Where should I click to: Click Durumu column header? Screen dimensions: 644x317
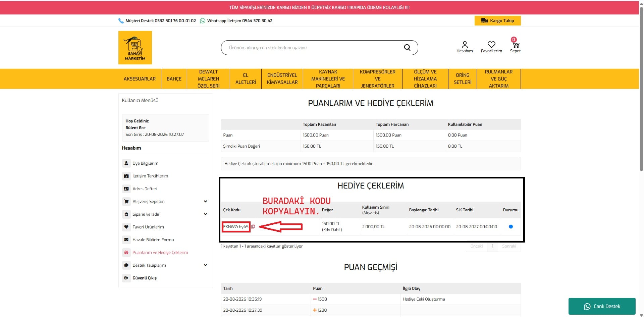click(x=511, y=210)
